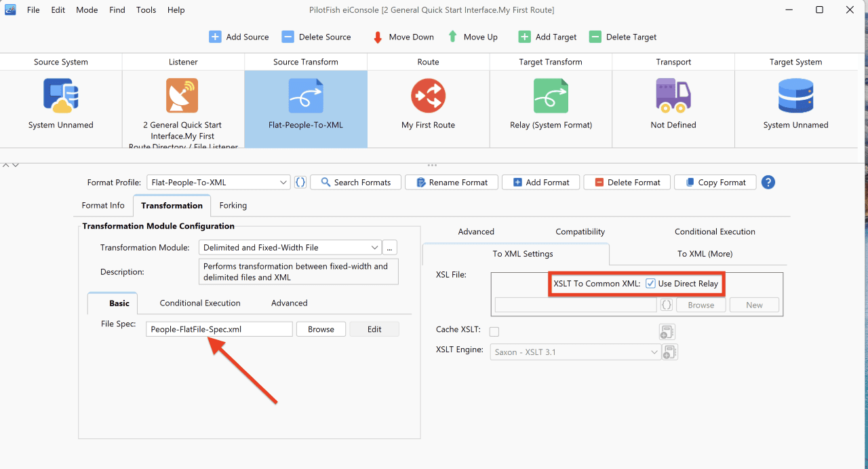Image resolution: width=868 pixels, height=469 pixels.
Task: Open the blue help question mark icon
Action: click(x=768, y=182)
